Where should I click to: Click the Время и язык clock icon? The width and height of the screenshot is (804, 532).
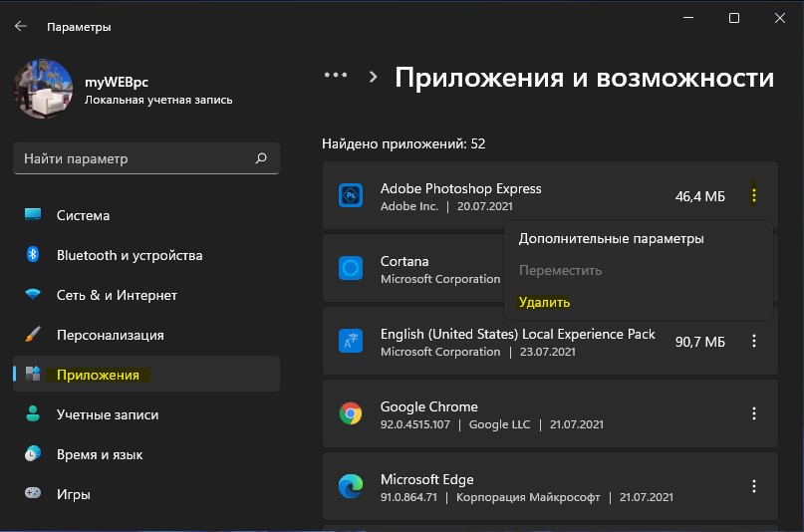point(33,453)
